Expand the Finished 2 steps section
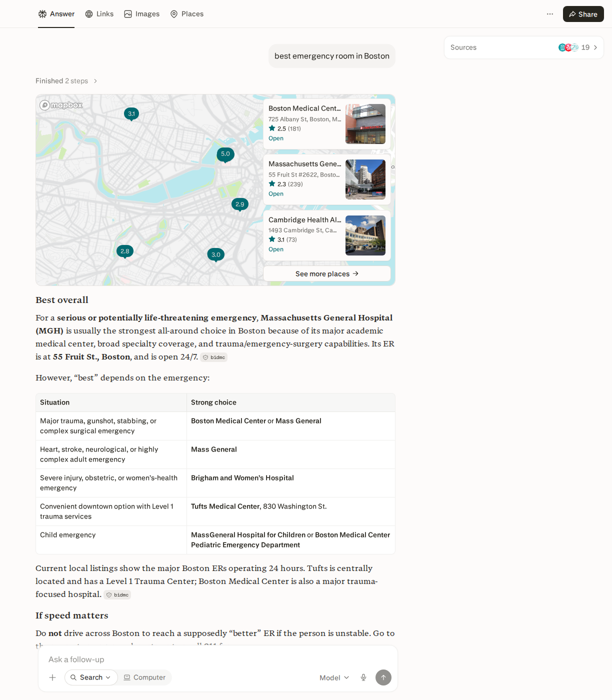The width and height of the screenshot is (612, 700). point(66,81)
